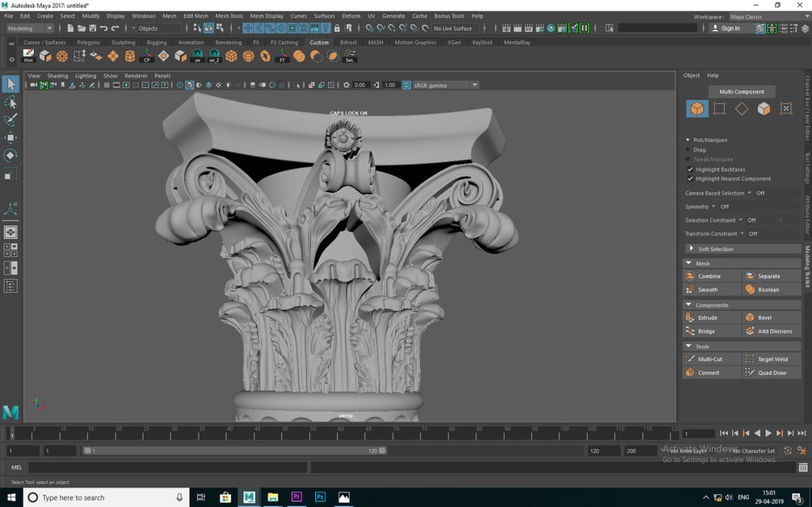Viewport: 812px width, 507px height.
Task: Select the Lasso tool in the left toolbox
Action: 11,103
